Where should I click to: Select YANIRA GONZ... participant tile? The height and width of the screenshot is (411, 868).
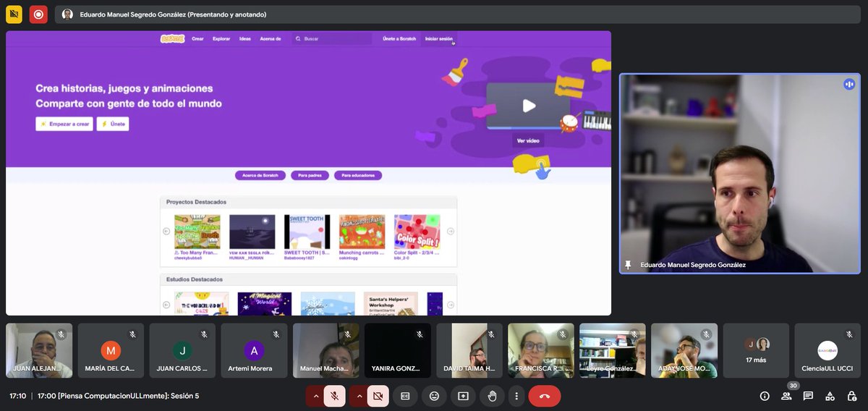point(397,350)
